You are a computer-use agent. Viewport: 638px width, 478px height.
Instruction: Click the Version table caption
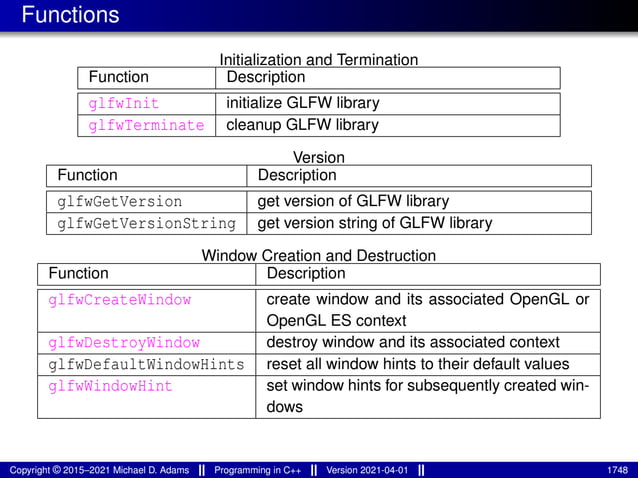click(x=319, y=157)
